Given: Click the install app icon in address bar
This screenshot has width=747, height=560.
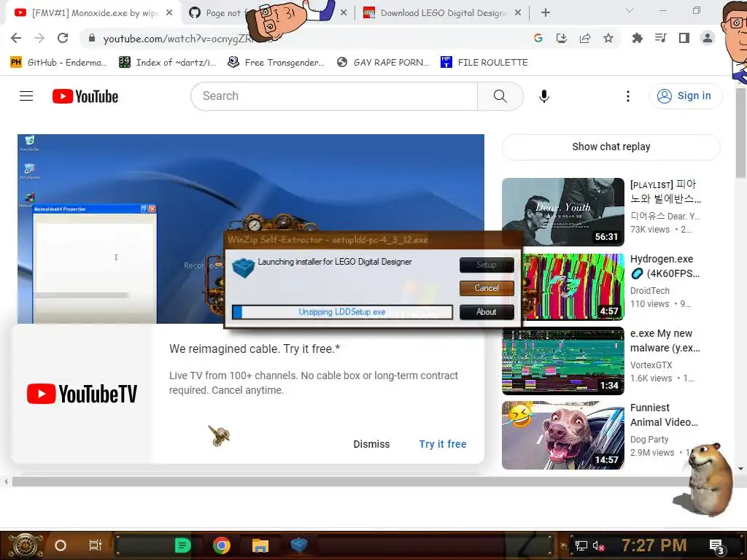Looking at the screenshot, I should 561,38.
